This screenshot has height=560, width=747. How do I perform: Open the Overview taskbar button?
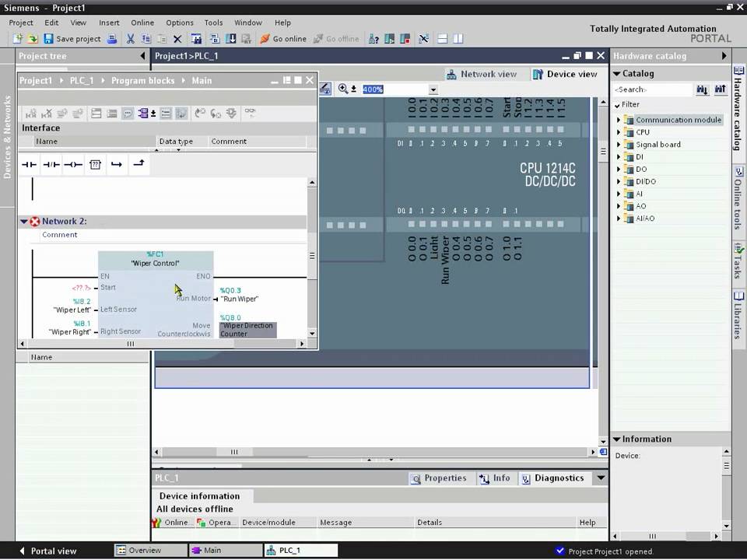(150, 551)
